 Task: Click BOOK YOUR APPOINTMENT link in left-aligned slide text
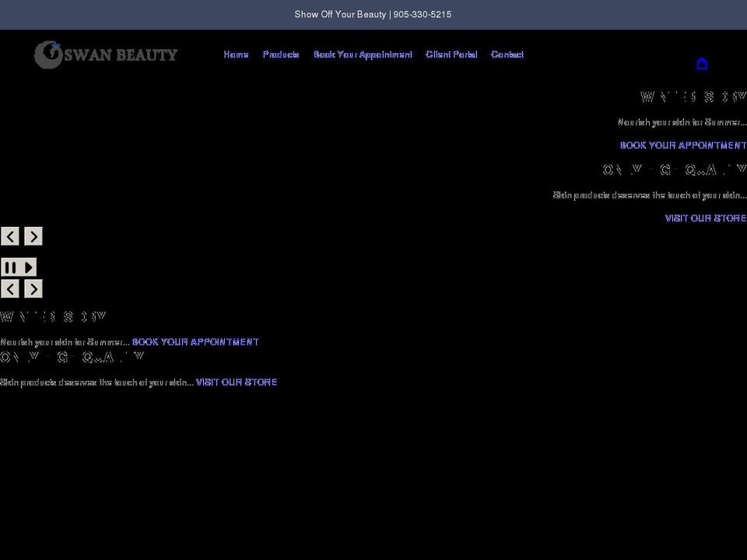[195, 342]
